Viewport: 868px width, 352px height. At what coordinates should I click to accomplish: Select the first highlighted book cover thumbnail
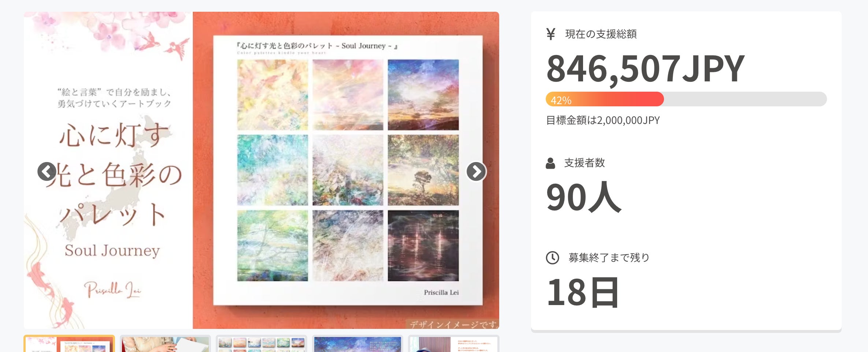69,344
